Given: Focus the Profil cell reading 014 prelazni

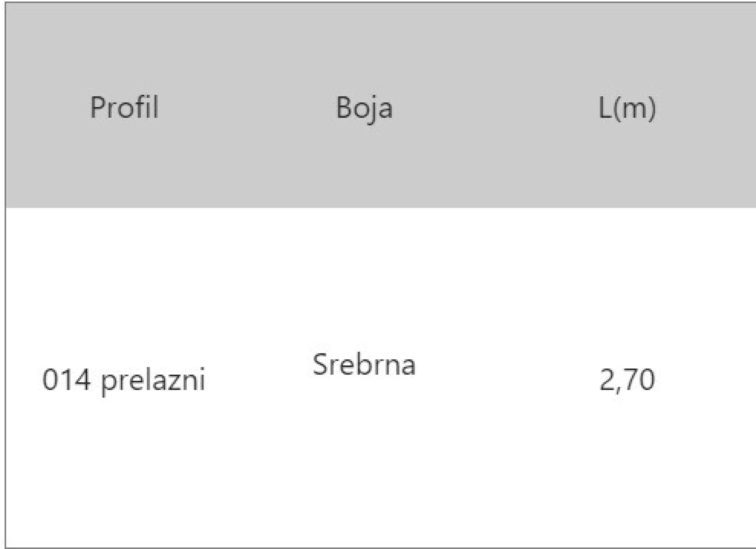Looking at the screenshot, I should [123, 381].
